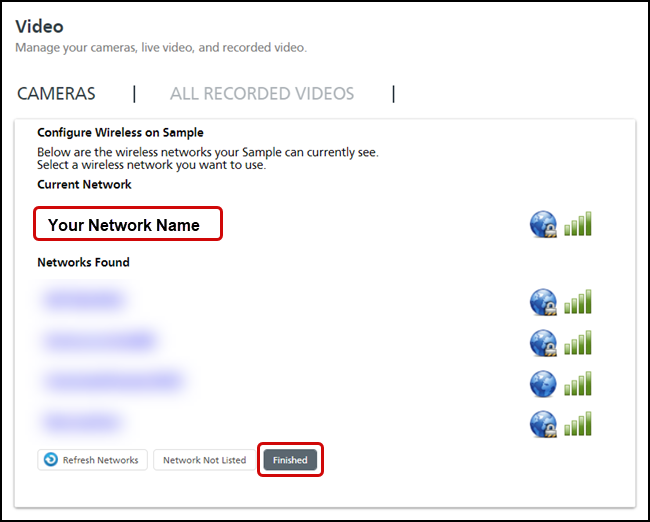Select Your Network Name under Current Network
650x522 pixels.
[125, 225]
